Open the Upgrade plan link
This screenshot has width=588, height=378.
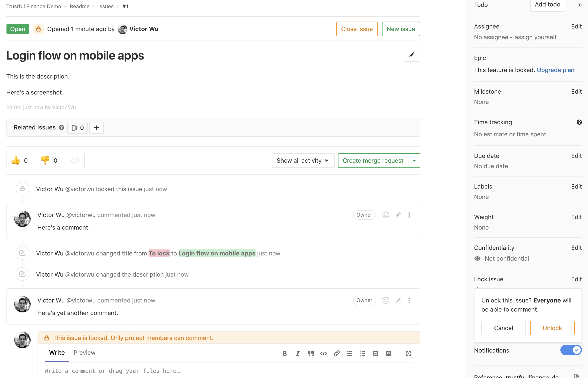pos(556,70)
